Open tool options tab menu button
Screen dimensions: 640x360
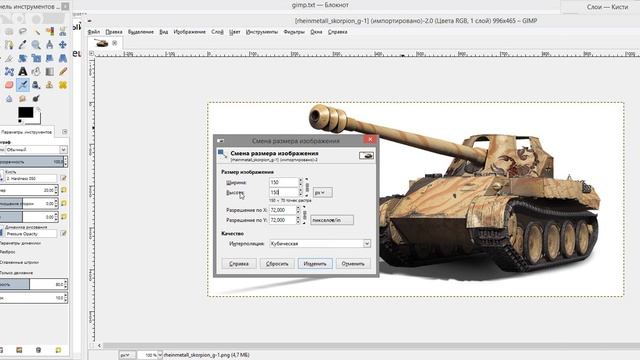(64, 132)
